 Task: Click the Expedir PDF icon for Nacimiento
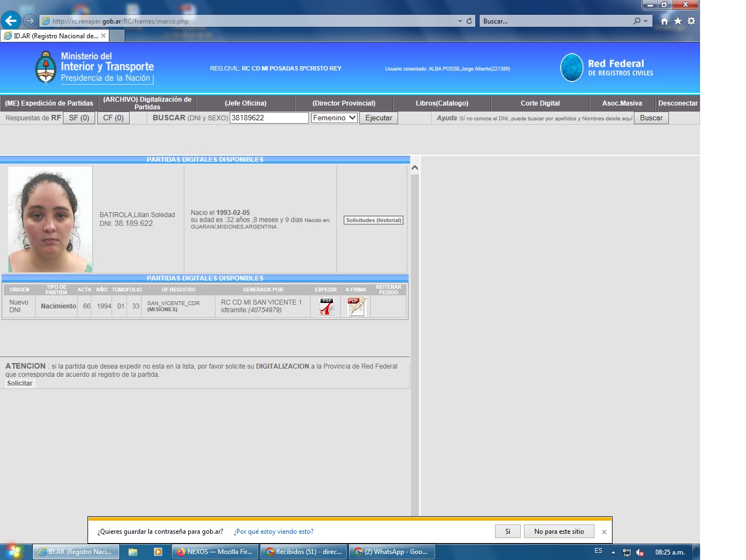pos(327,306)
